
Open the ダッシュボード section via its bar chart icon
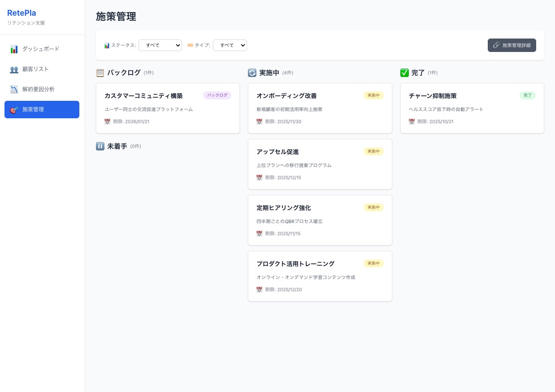tap(14, 49)
